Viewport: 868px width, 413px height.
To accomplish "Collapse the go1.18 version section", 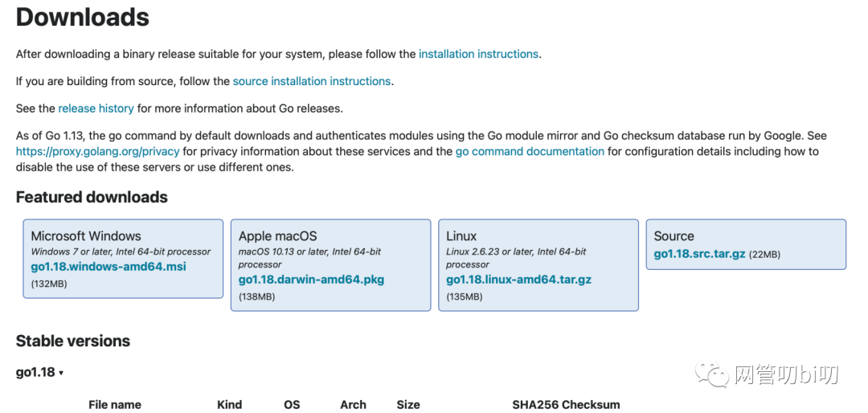I will [40, 373].
